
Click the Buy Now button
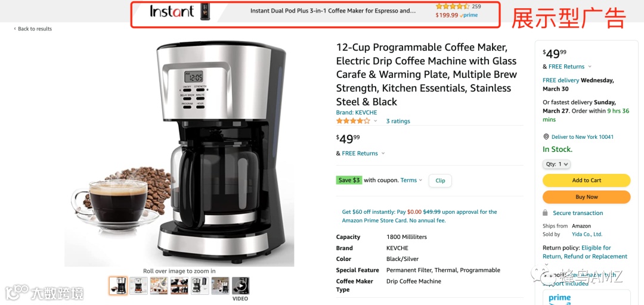click(x=587, y=197)
